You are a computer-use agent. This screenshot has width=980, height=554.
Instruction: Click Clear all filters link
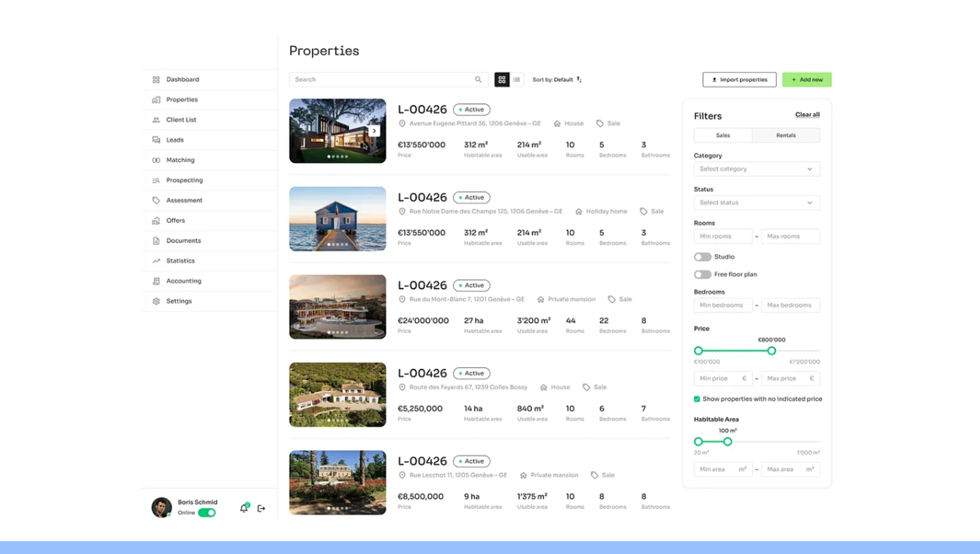[x=807, y=115]
